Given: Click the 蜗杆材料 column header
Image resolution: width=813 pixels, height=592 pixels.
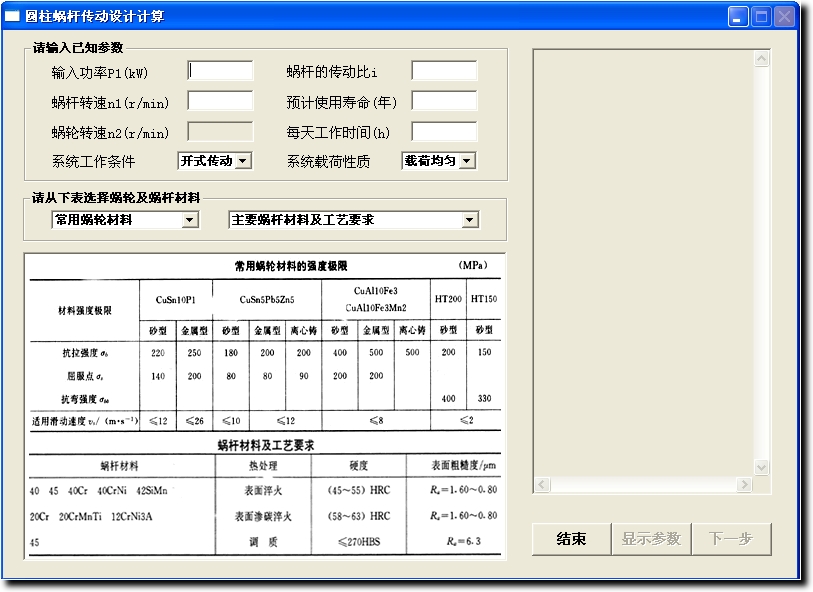Looking at the screenshot, I should [119, 466].
